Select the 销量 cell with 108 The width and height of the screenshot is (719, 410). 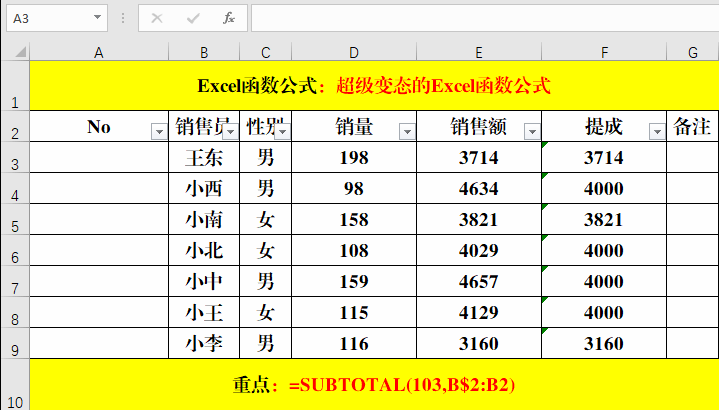pos(354,250)
